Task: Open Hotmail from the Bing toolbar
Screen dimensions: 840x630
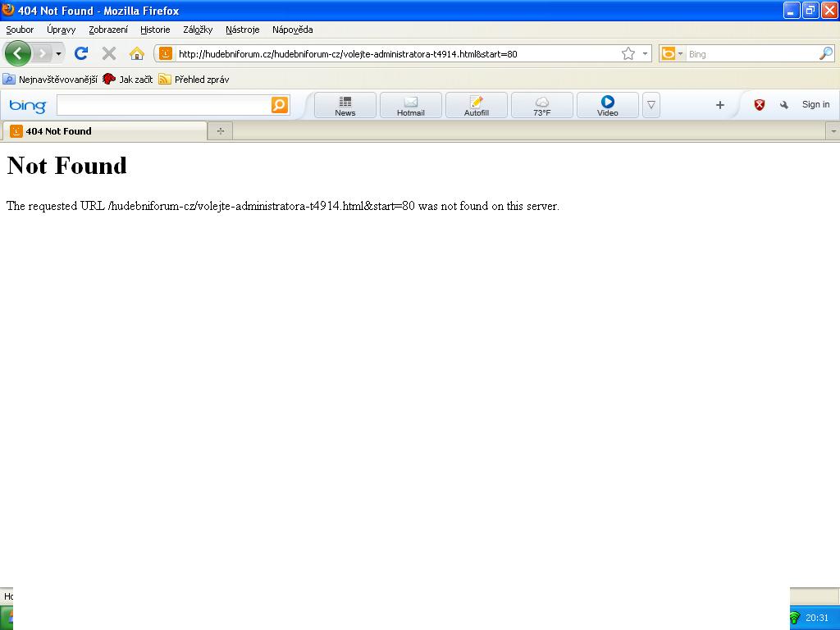Action: [410, 105]
